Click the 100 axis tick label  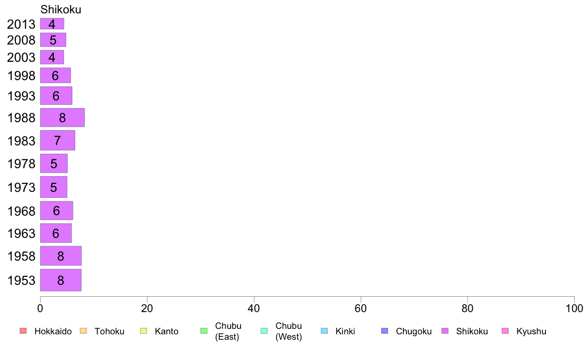(574, 309)
